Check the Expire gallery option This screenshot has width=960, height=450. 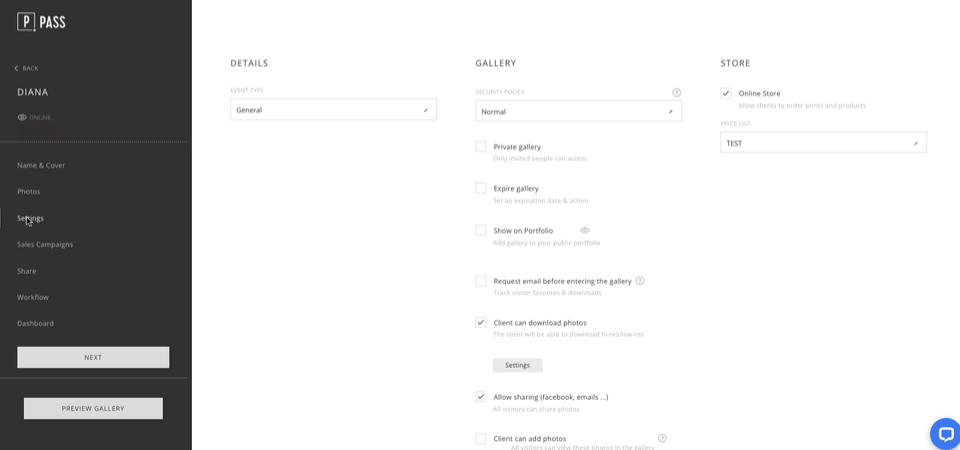coord(481,189)
